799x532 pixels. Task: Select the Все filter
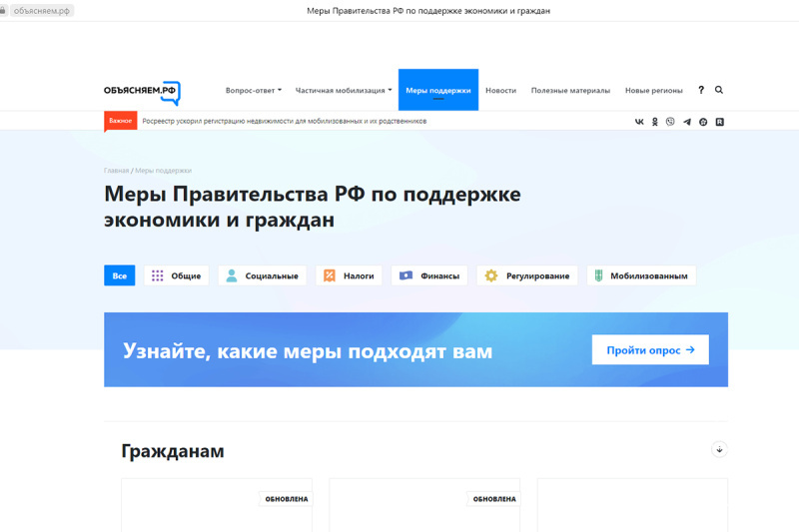click(x=120, y=275)
